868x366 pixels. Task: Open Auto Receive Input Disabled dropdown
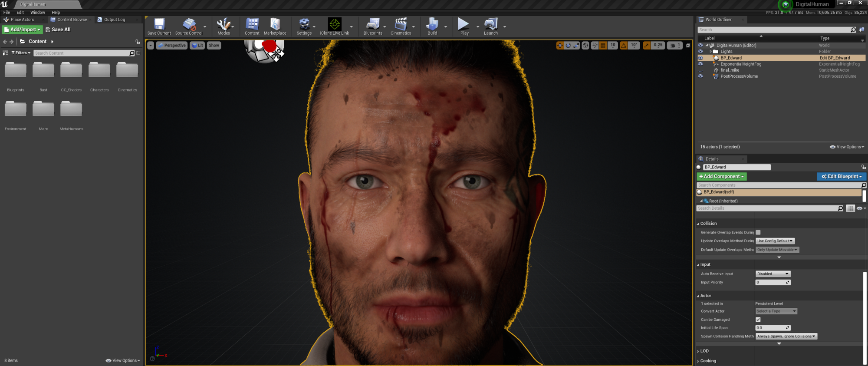[x=773, y=274]
